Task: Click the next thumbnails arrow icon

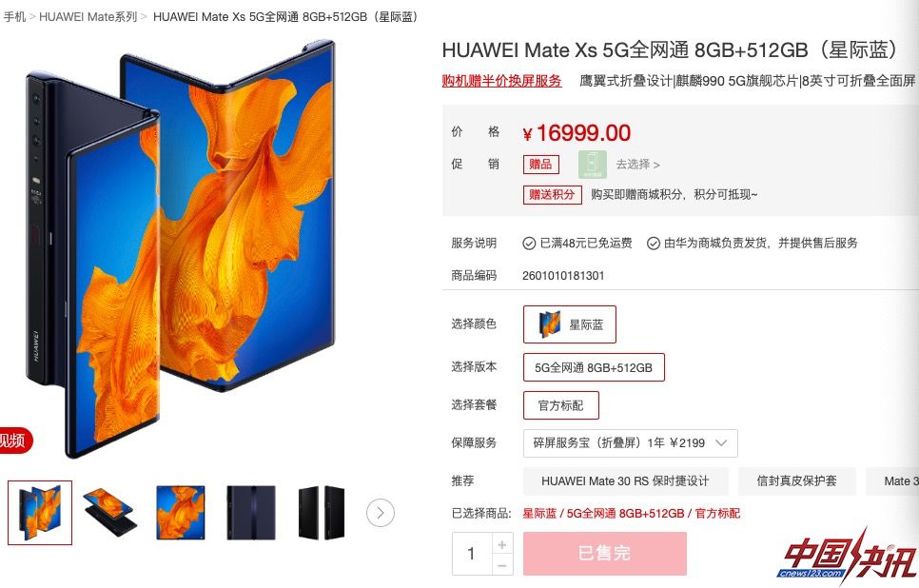Action: 381,513
